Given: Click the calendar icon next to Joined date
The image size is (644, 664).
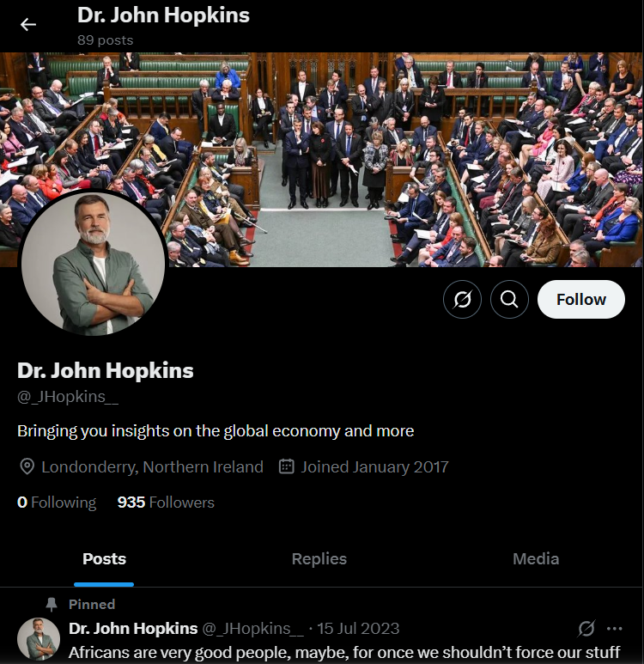Looking at the screenshot, I should pyautogui.click(x=286, y=466).
